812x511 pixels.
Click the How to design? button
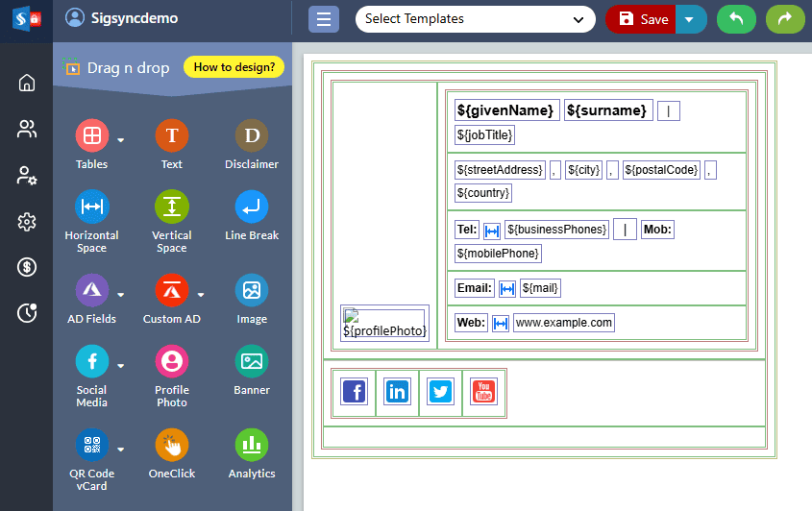coord(234,67)
